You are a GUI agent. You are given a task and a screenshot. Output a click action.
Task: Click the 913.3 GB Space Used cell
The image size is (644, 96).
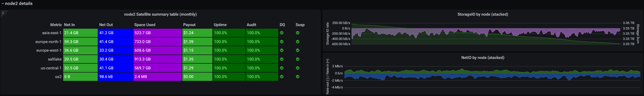(158, 59)
